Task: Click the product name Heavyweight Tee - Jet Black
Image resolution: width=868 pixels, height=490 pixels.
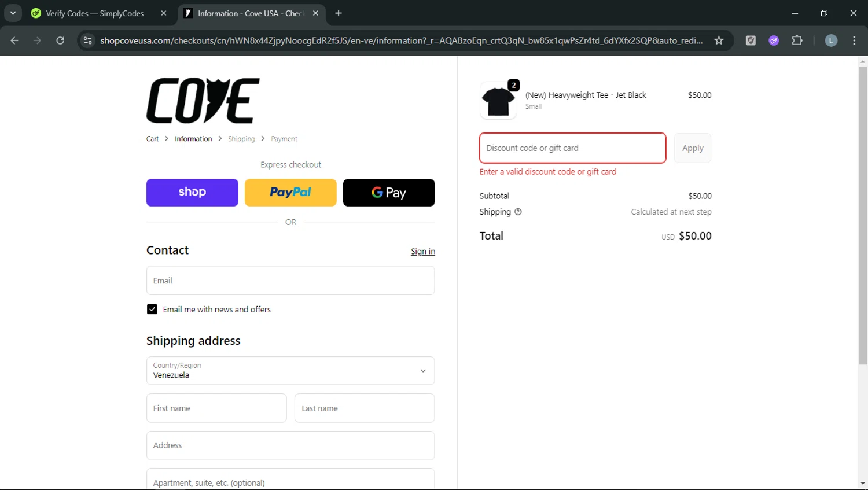Action: [x=586, y=95]
